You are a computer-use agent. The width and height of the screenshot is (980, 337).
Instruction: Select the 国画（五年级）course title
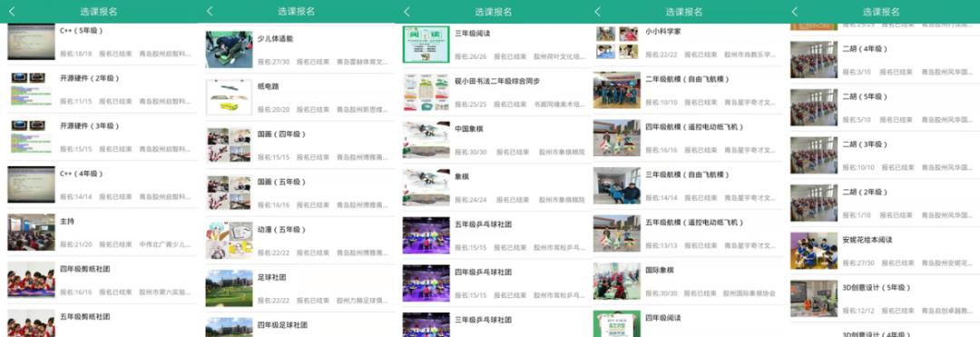(x=282, y=182)
